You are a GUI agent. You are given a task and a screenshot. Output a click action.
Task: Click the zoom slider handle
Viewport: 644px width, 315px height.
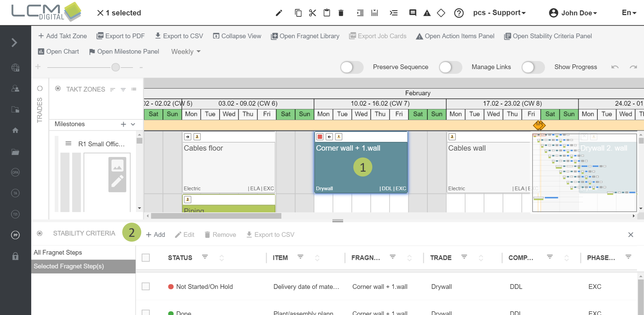(116, 67)
